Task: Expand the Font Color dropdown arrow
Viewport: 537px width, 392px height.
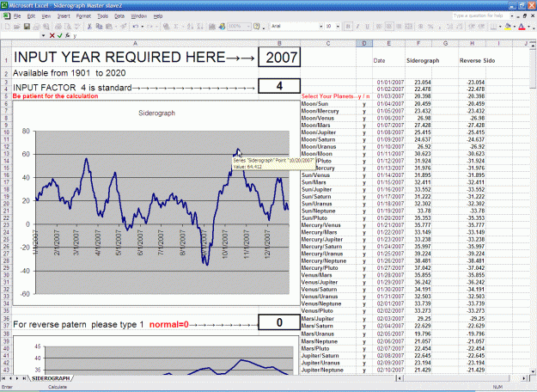Action: [528, 27]
